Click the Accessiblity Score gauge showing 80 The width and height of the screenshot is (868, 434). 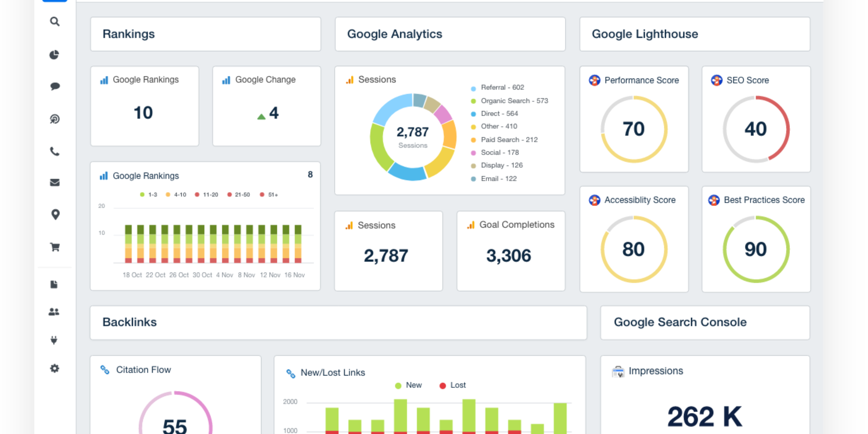(634, 249)
